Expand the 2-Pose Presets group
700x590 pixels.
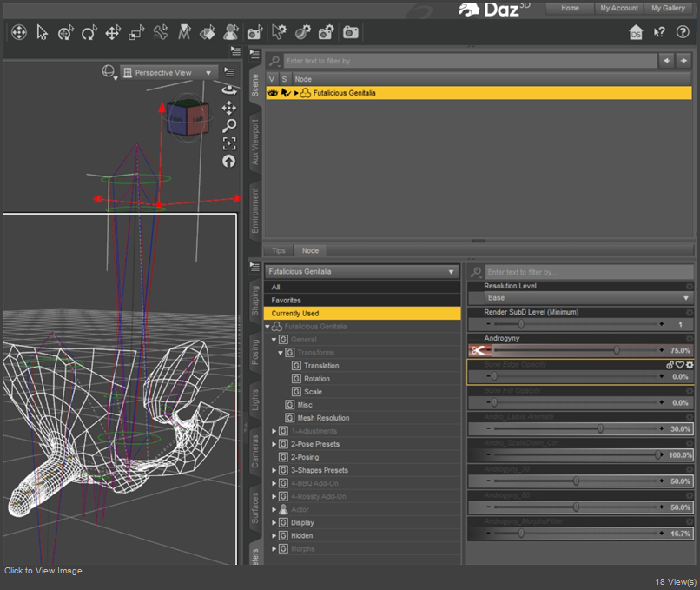[x=274, y=444]
